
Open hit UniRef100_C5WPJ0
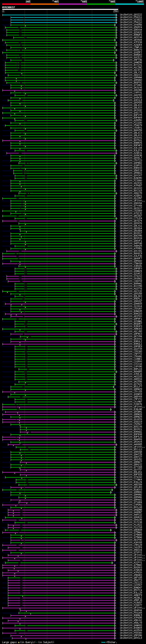tap(131, 47)
